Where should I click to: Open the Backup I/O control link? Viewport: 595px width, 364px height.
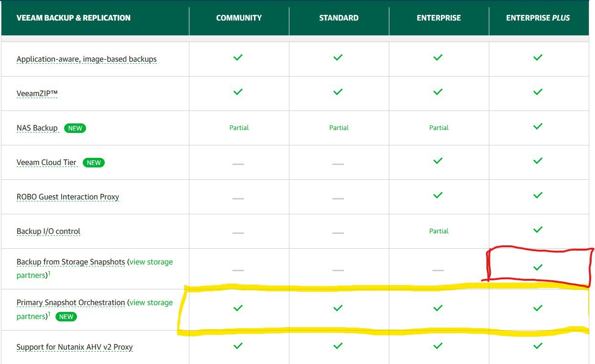(x=48, y=232)
